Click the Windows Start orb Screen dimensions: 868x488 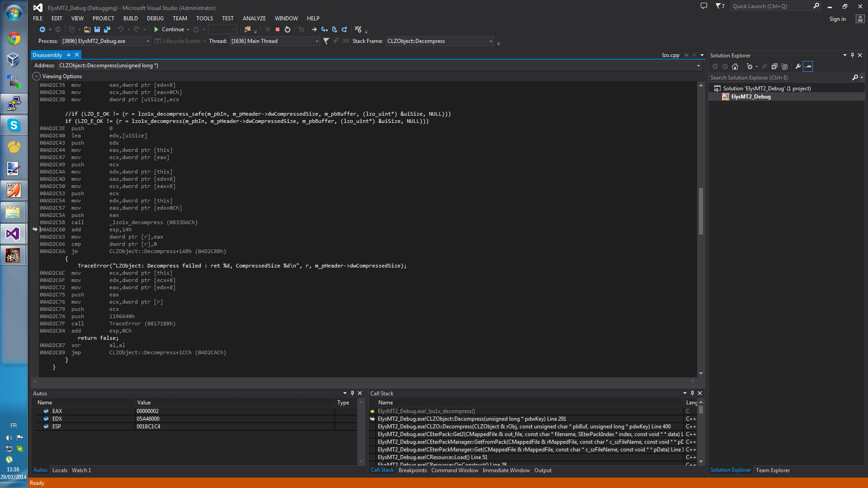[x=14, y=13]
